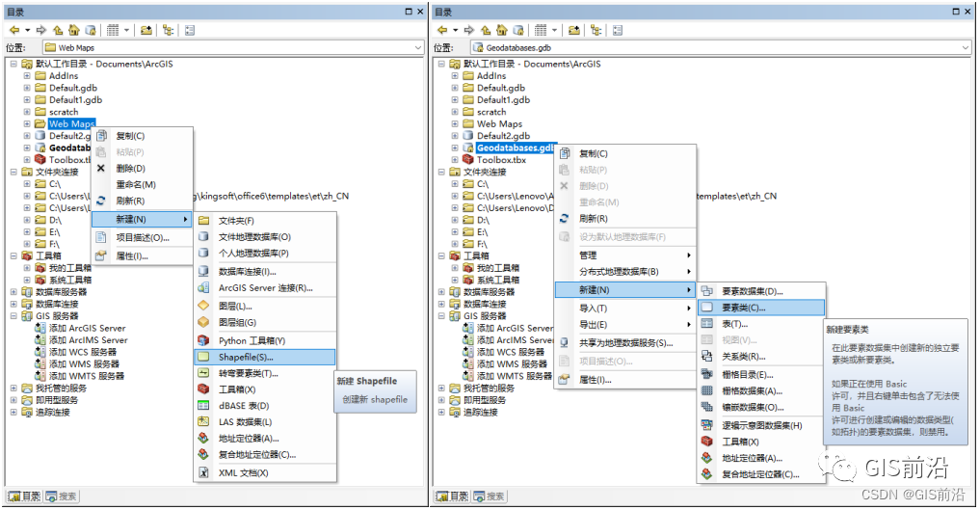Collapse 文件夹连接 node in left catalog tree
This screenshot has height=510, width=980.
pyautogui.click(x=13, y=172)
